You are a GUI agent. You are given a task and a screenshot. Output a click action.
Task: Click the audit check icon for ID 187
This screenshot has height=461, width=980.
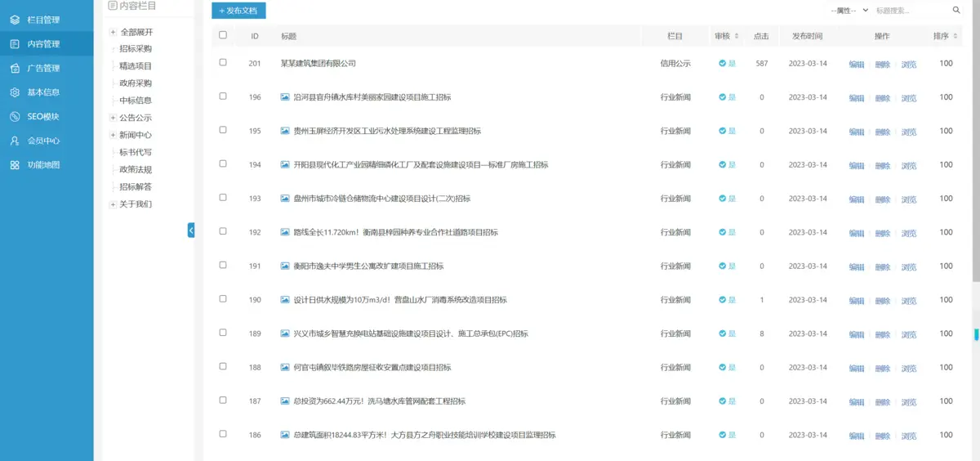click(723, 401)
